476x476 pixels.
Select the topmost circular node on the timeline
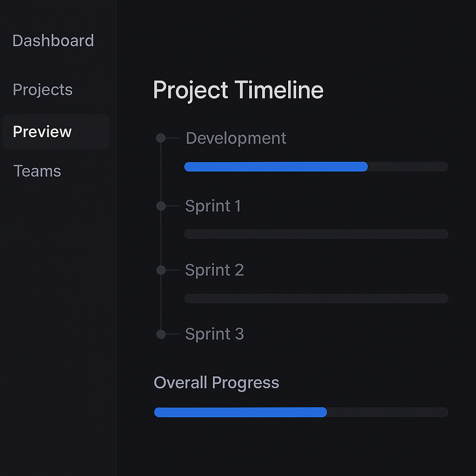pos(161,138)
